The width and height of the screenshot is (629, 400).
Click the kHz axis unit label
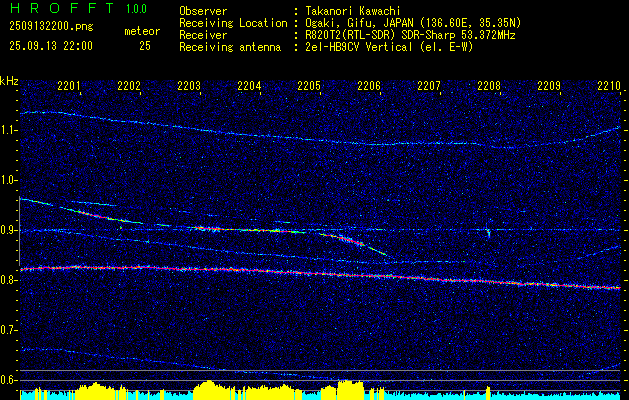coord(9,81)
